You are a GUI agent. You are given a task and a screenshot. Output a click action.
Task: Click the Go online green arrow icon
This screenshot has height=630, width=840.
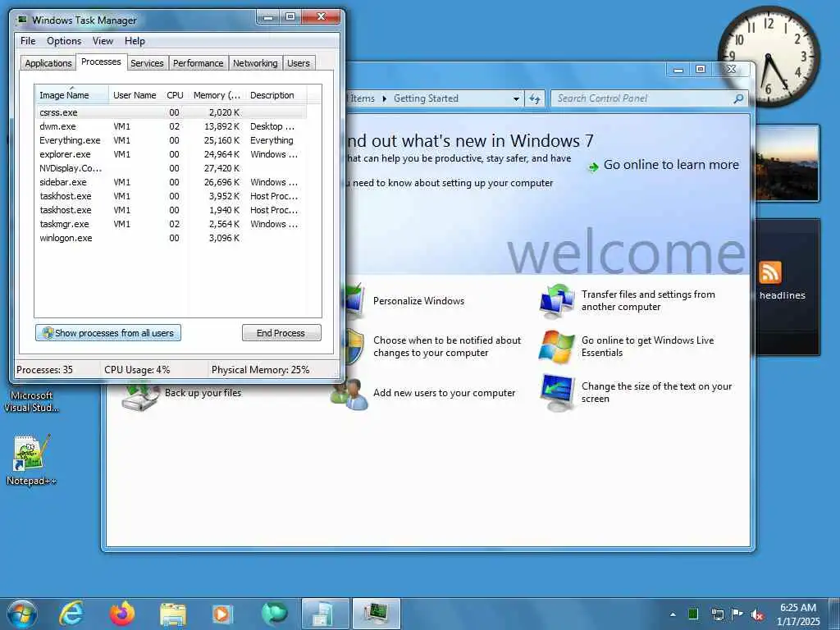pos(593,167)
